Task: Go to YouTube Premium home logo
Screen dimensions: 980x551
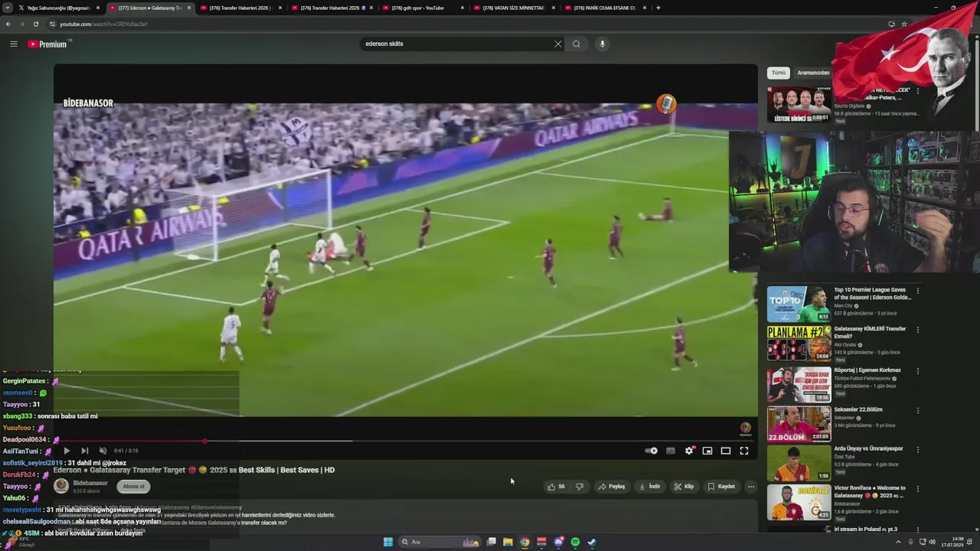Action: click(x=49, y=44)
